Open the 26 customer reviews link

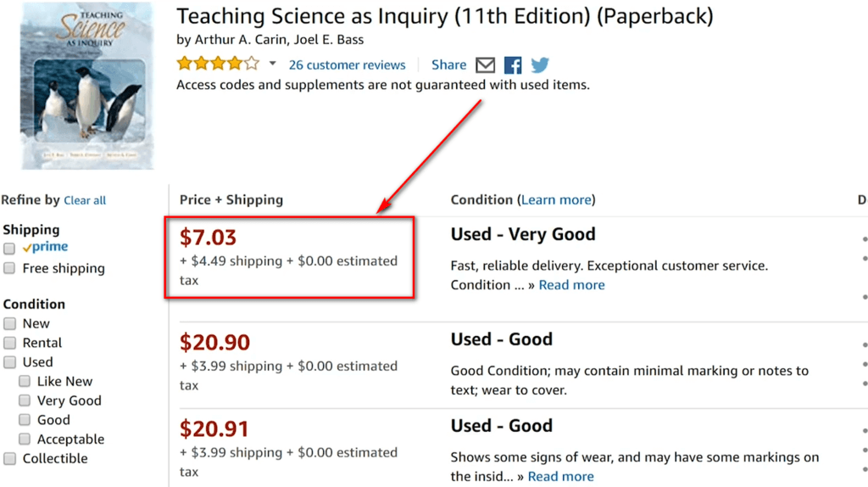tap(347, 64)
